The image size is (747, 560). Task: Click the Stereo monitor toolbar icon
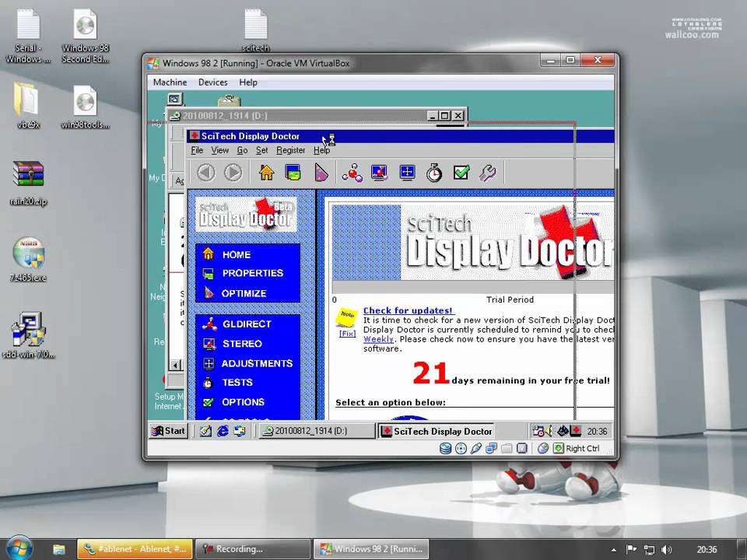click(379, 173)
